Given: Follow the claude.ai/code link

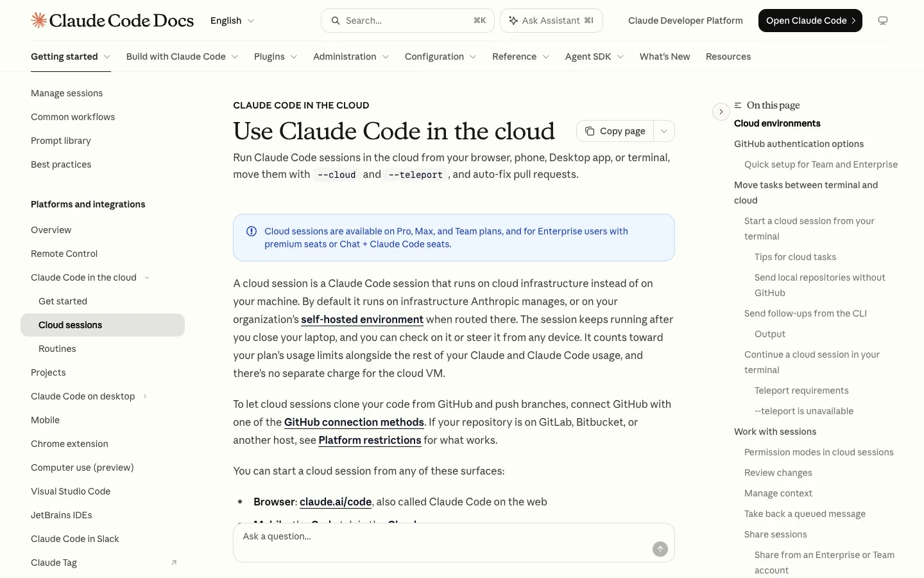Looking at the screenshot, I should tap(336, 502).
